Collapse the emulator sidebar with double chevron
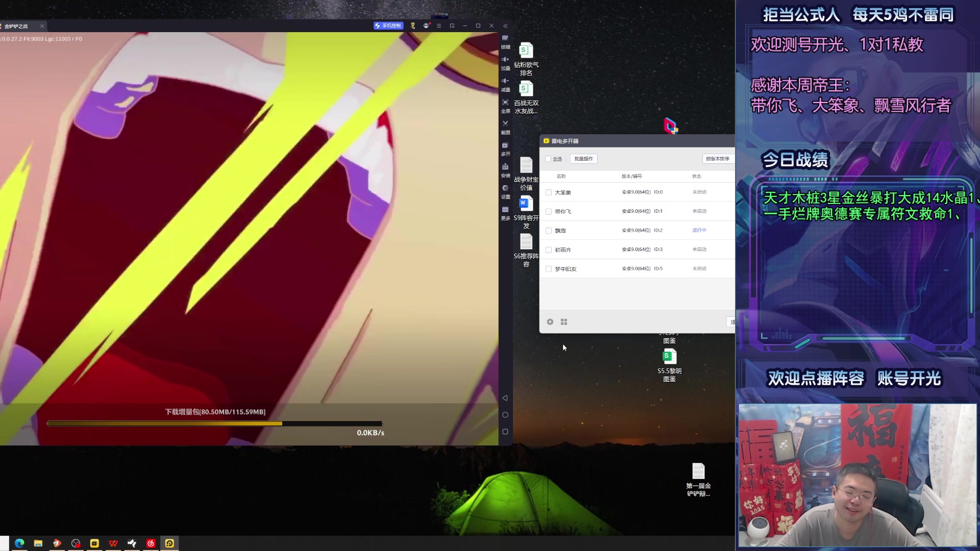 pyautogui.click(x=505, y=26)
